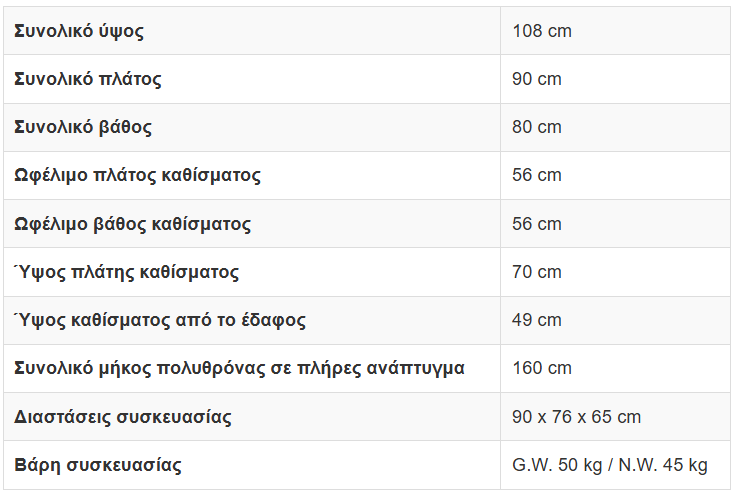737x496 pixels.
Task: Click the 'Συνολικό βάθος' label
Action: pos(83,127)
